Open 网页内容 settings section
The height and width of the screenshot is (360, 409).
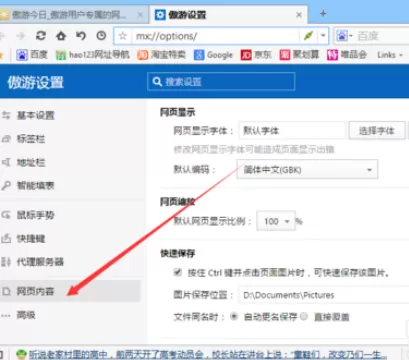click(70, 291)
